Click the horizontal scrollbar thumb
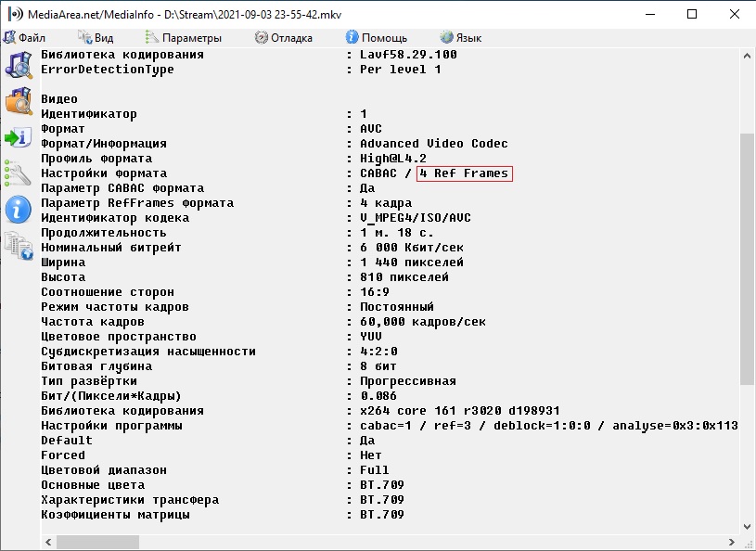 [98, 542]
